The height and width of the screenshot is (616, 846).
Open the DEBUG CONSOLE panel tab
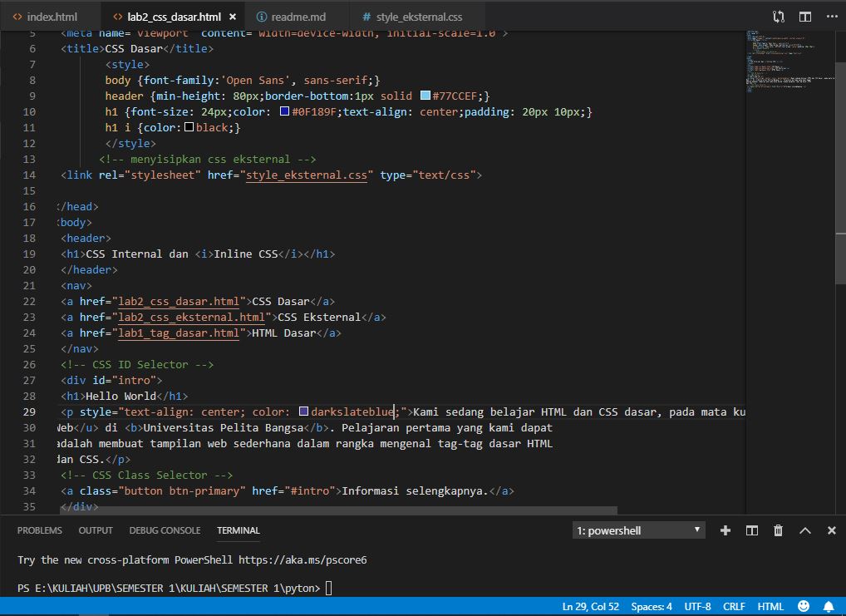165,530
